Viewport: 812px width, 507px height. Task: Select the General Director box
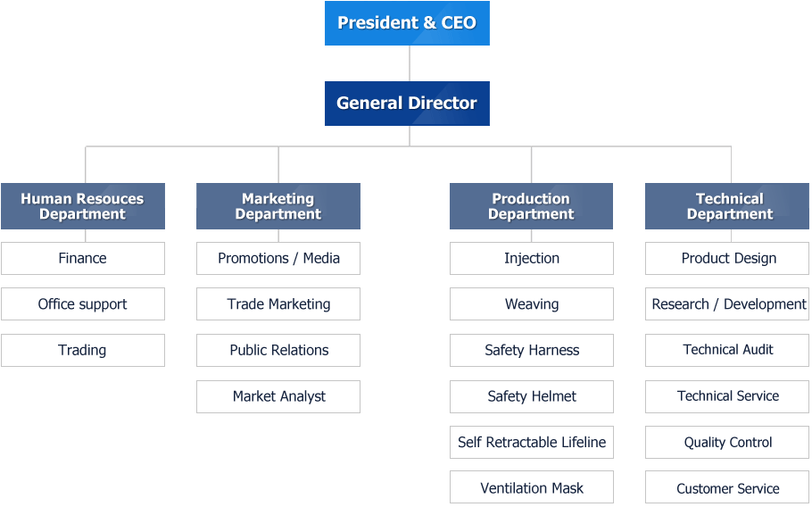407,103
